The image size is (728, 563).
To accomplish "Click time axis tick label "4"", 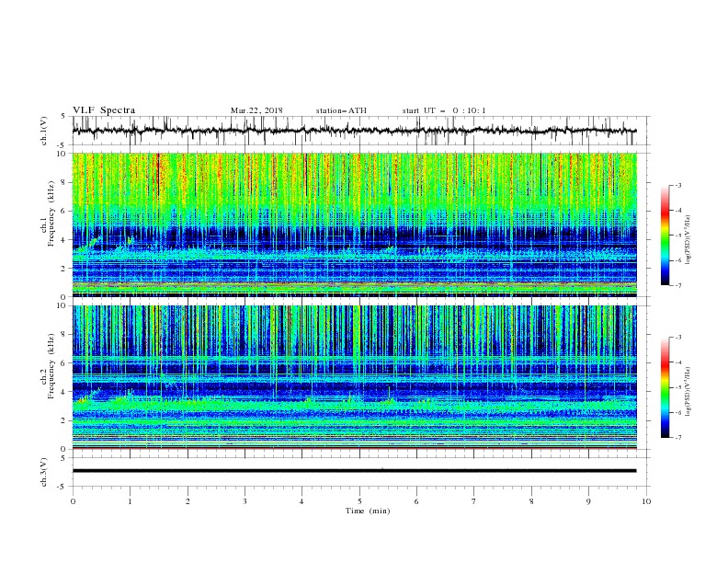I will point(302,501).
